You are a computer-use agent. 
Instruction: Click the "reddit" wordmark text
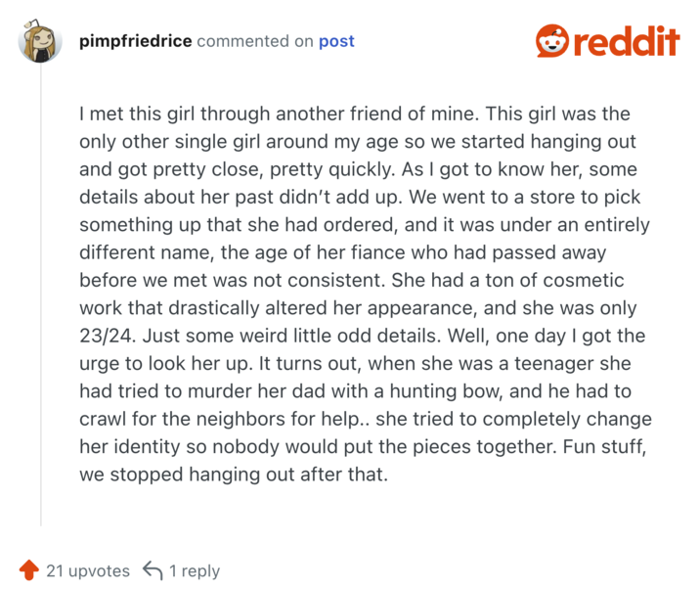click(x=626, y=42)
